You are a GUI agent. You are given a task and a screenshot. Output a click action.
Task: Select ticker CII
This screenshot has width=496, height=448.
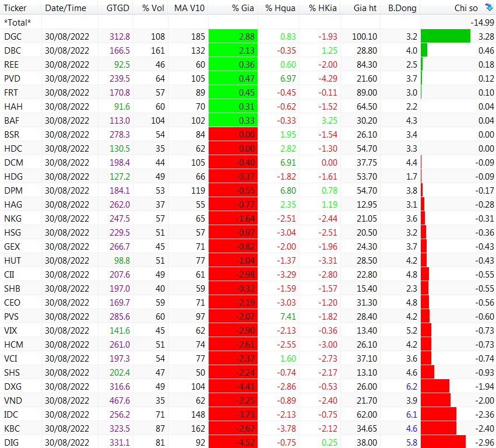click(9, 275)
